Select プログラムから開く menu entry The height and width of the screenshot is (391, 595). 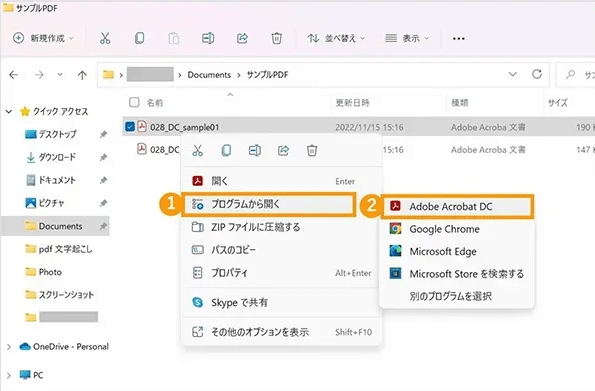point(269,204)
